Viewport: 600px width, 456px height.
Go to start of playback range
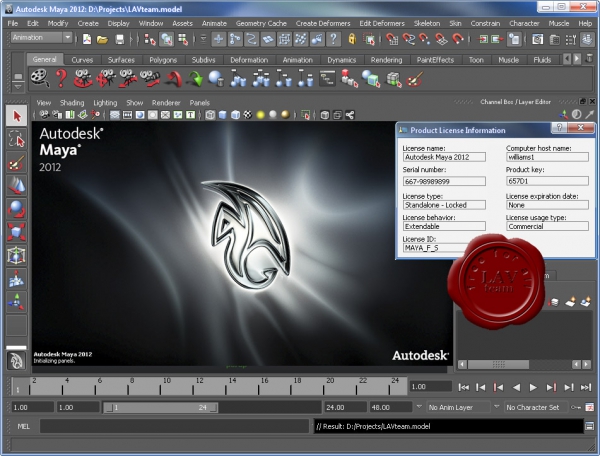click(x=463, y=387)
